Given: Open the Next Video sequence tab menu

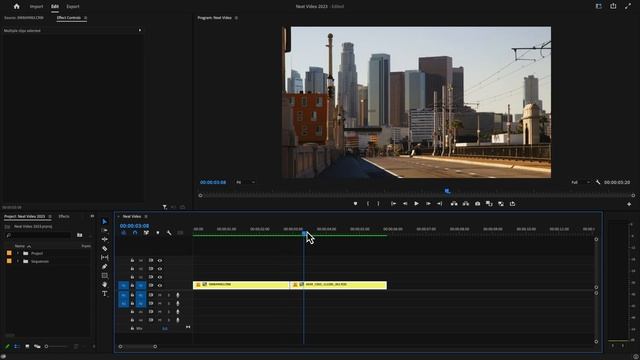Looking at the screenshot, I should click(146, 216).
